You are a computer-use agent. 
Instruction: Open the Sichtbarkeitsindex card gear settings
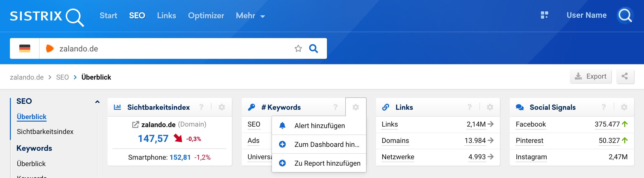pyautogui.click(x=222, y=107)
